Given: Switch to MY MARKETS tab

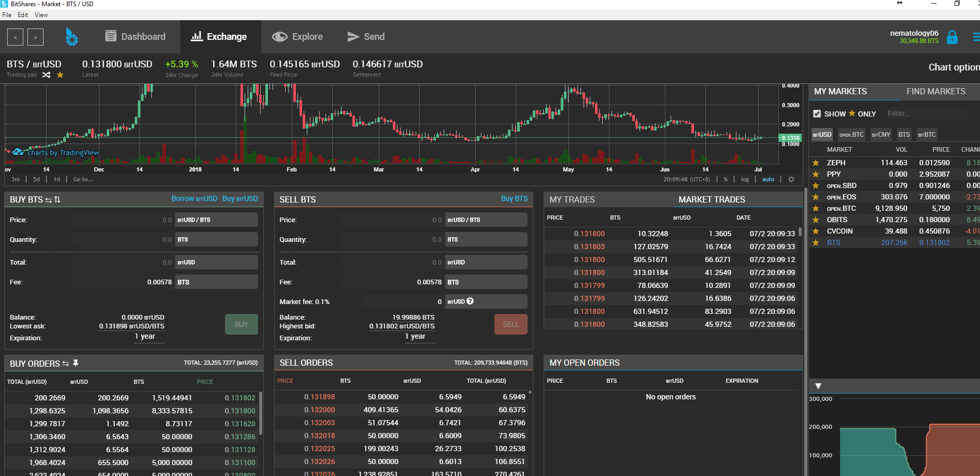Looking at the screenshot, I should tap(840, 91).
